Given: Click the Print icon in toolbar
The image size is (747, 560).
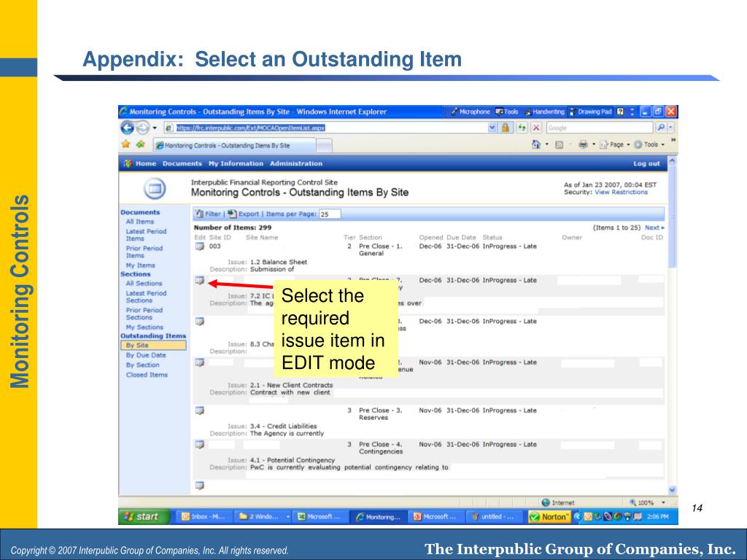Looking at the screenshot, I should pos(583,144).
